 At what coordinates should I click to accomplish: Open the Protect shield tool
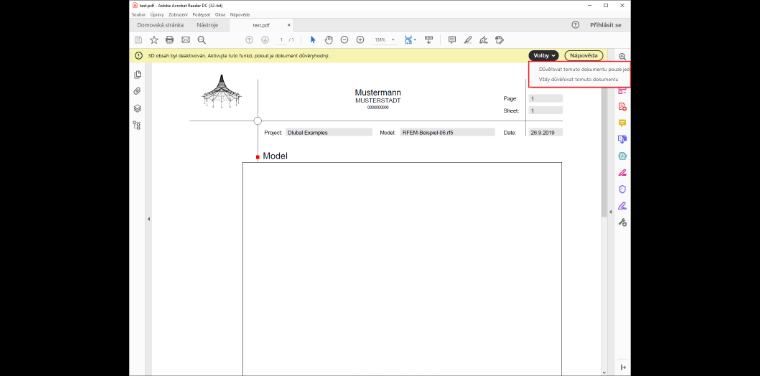pyautogui.click(x=622, y=189)
